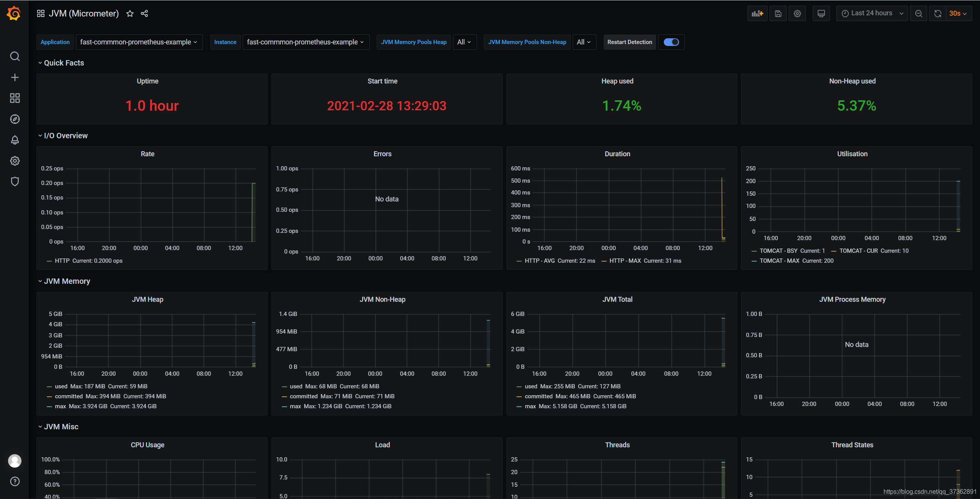Refresh the dashboard now

pyautogui.click(x=938, y=13)
